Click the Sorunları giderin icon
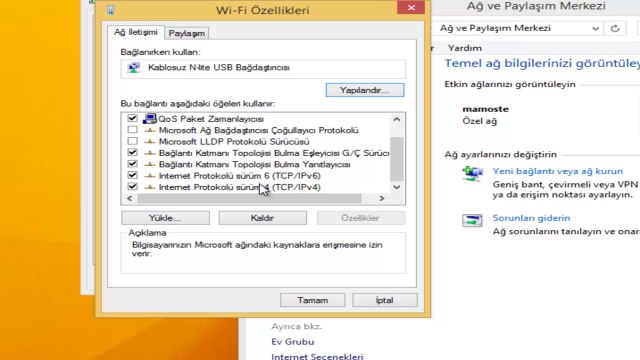The width and height of the screenshot is (640, 360). point(472,220)
